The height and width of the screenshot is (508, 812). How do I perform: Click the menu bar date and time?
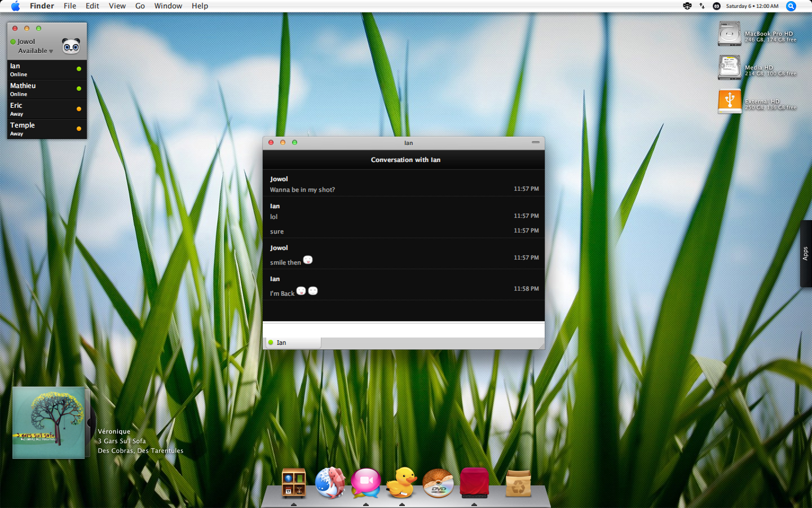pos(752,6)
